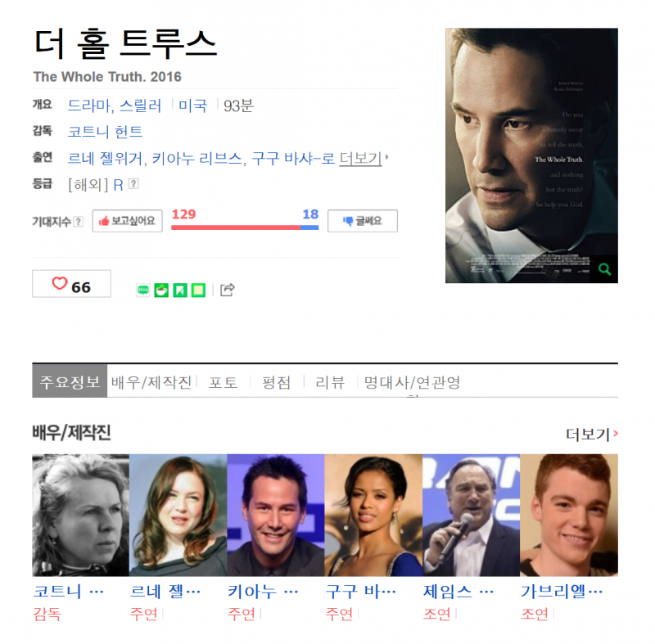Viewport: 655px width, 644px height.
Task: Switch to the 평점 tab
Action: [276, 382]
